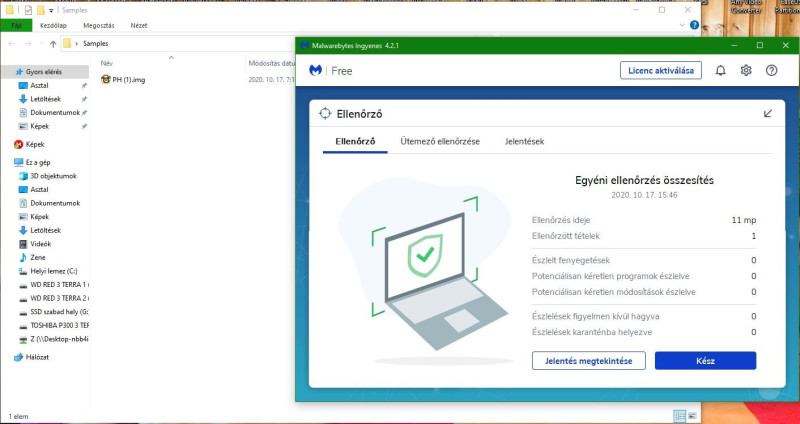Collapse the Ellenőrző panel arrow
This screenshot has width=800, height=424.
point(768,113)
